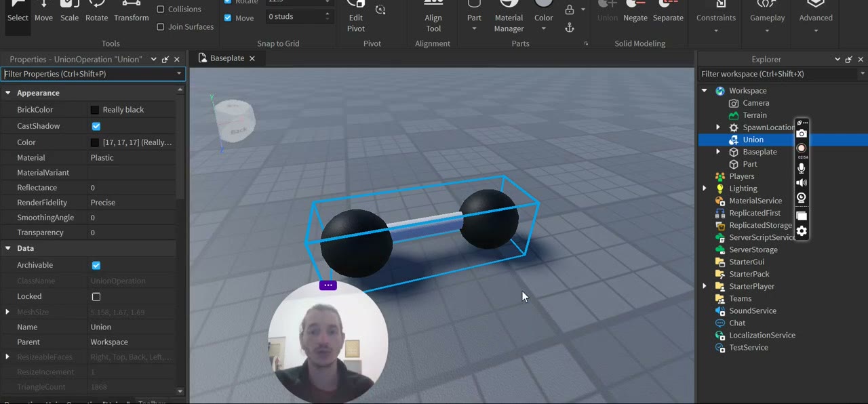This screenshot has height=404, width=868.
Task: Open the Material Manager
Action: point(509,16)
